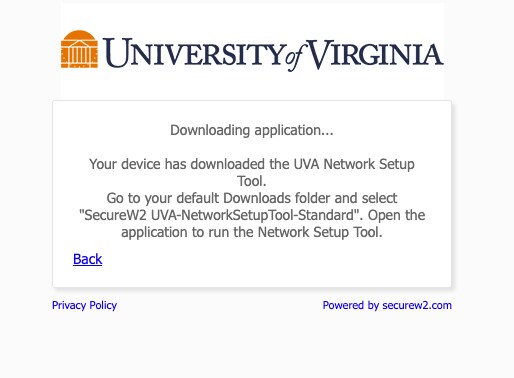
Task: Click the word VIRGINIA in the logo
Action: (375, 53)
